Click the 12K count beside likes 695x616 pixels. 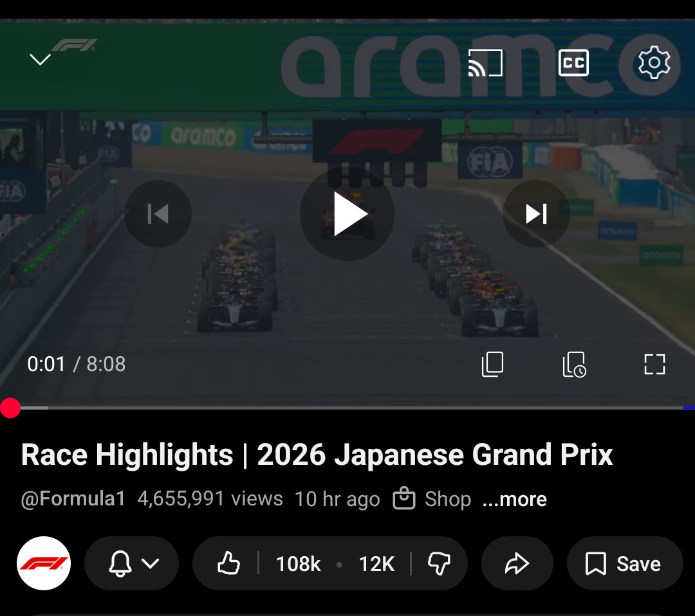376,564
